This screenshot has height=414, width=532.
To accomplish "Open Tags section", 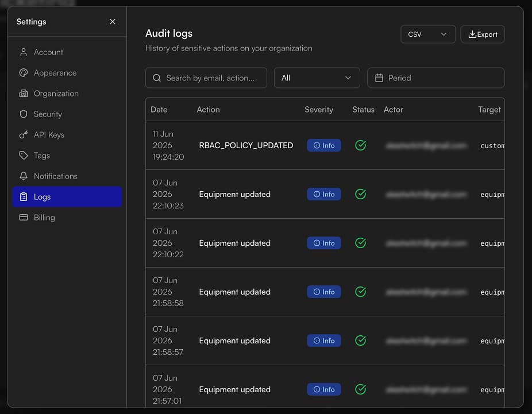I will pos(67,155).
